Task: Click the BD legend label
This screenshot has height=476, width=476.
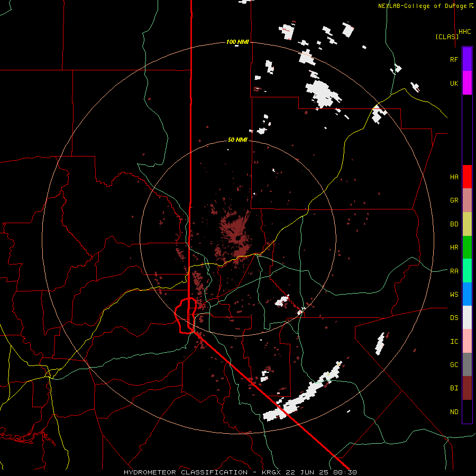Action: tap(454, 224)
